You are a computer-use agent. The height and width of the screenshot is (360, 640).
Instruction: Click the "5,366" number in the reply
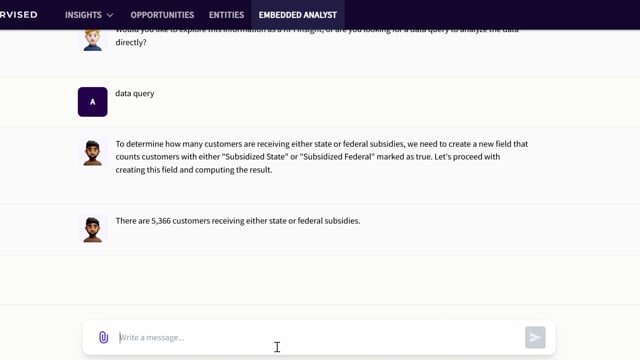click(161, 221)
